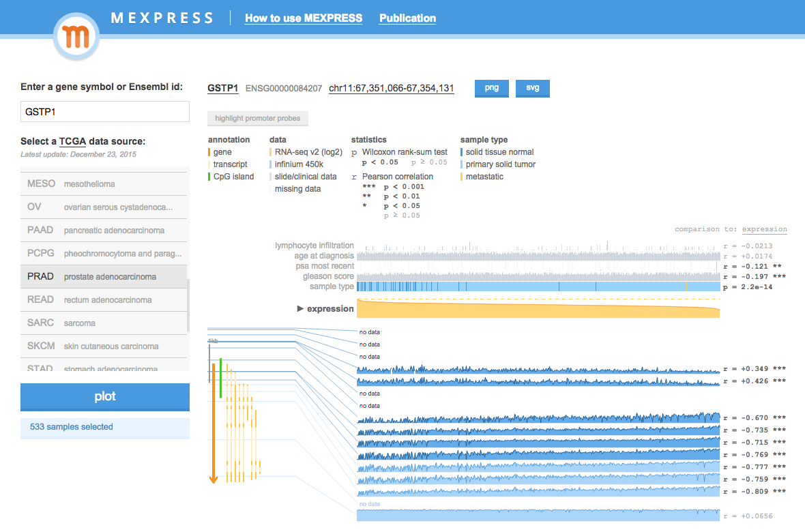Click the gene symbol input field

pyautogui.click(x=104, y=111)
